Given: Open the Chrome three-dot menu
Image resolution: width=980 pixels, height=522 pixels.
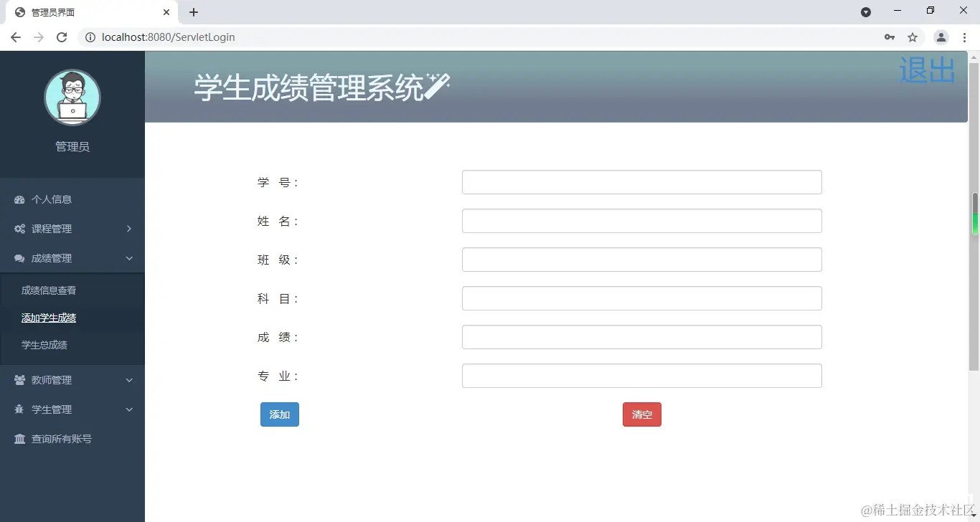Looking at the screenshot, I should [964, 37].
